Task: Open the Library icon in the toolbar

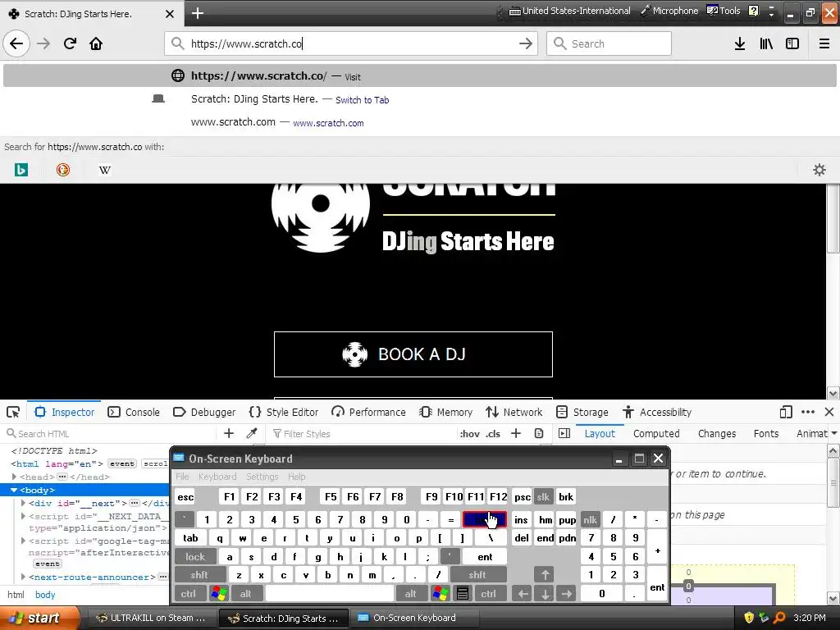Action: pyautogui.click(x=766, y=43)
